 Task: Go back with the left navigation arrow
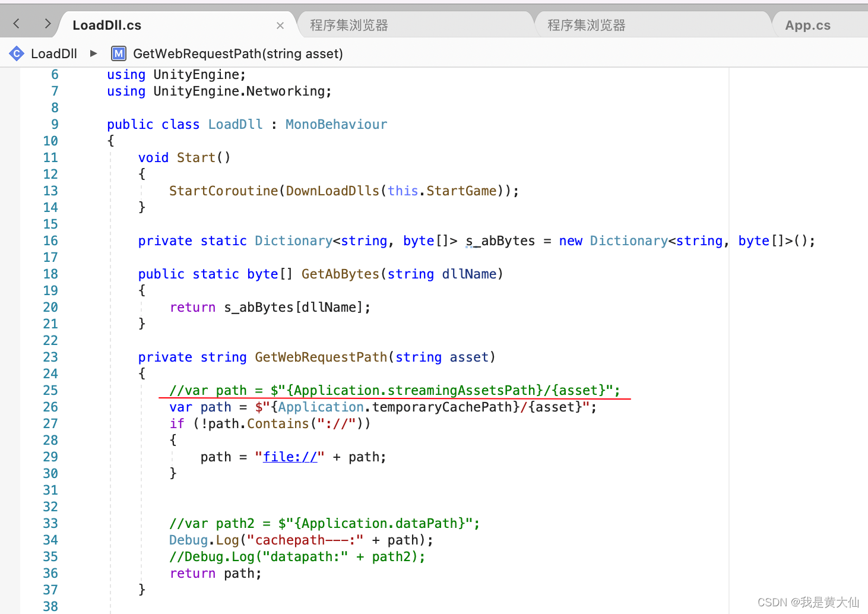coord(17,24)
